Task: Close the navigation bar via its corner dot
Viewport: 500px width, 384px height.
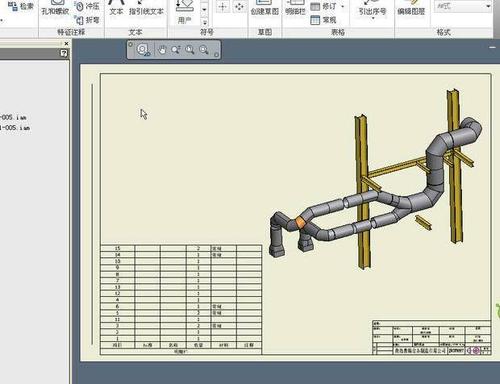Action: (130, 44)
